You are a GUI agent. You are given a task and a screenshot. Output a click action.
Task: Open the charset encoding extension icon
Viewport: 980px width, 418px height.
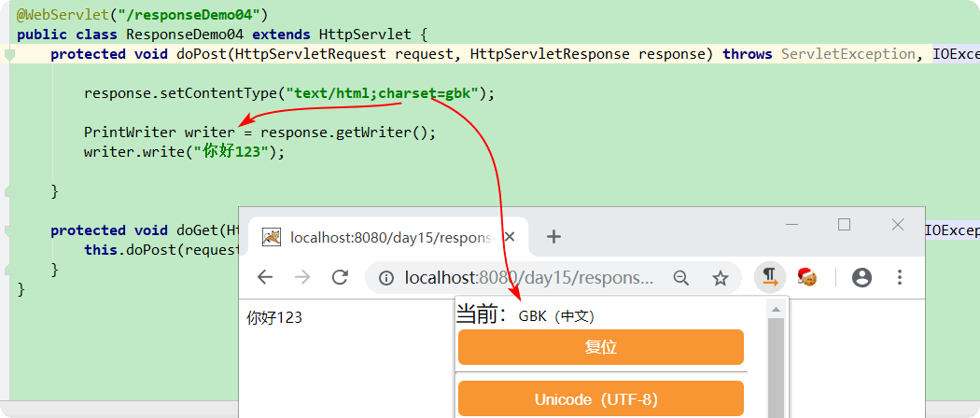(770, 277)
